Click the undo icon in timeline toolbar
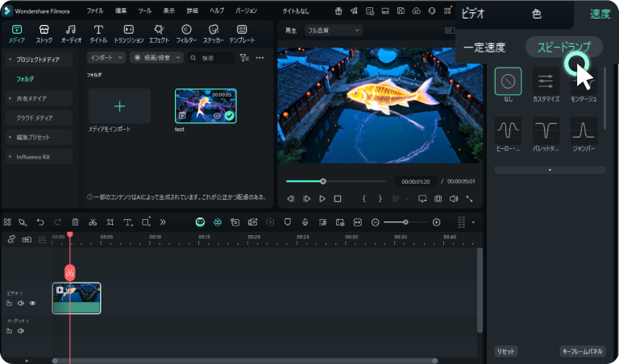619x364 pixels. (40, 222)
